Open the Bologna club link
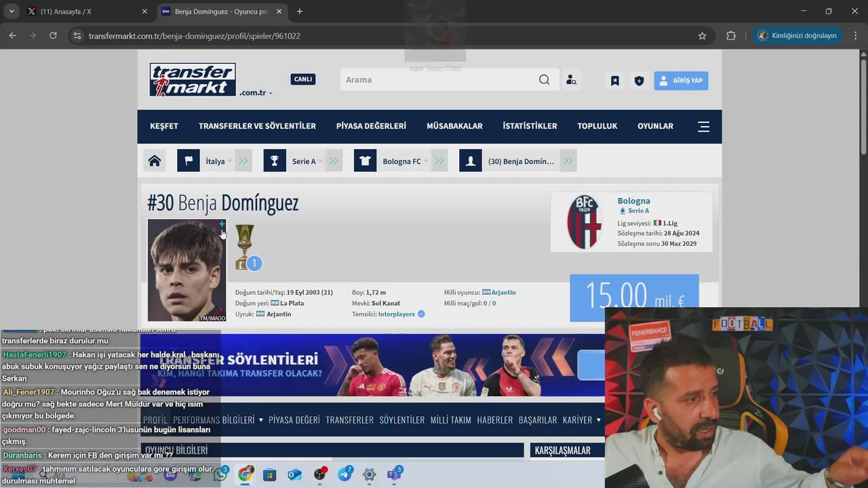 (633, 201)
